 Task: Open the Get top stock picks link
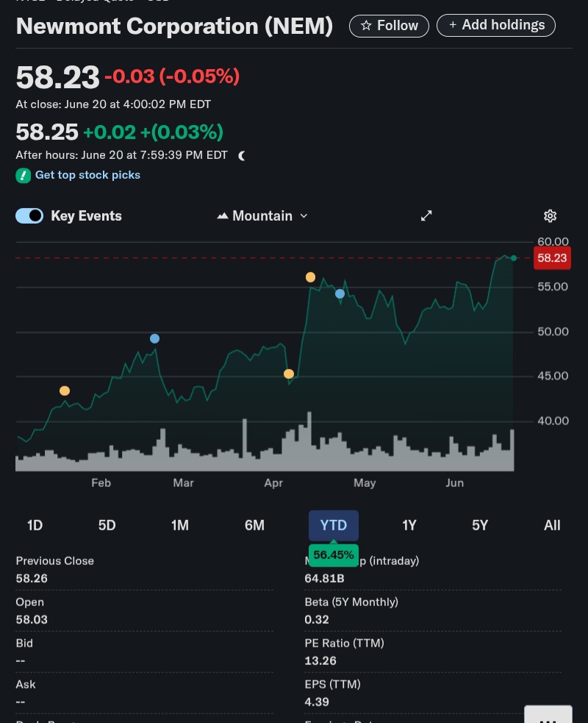point(87,175)
